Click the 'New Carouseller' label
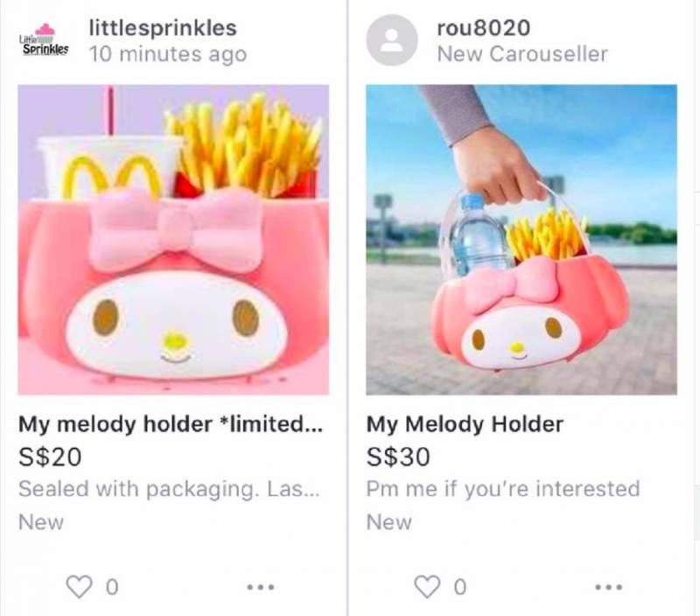This screenshot has width=700, height=616. [x=522, y=54]
